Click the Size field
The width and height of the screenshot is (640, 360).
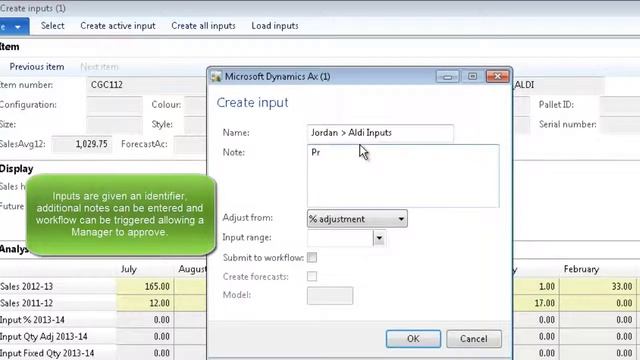pos(114,124)
